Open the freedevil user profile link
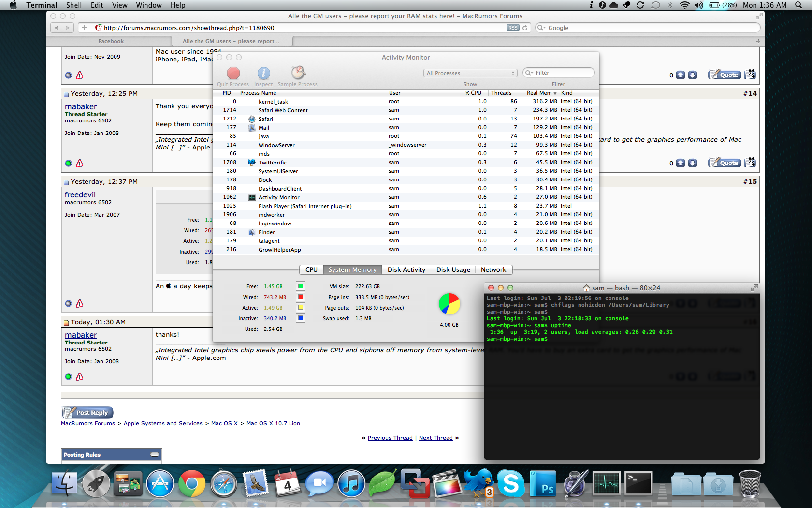812x508 pixels. (x=80, y=194)
